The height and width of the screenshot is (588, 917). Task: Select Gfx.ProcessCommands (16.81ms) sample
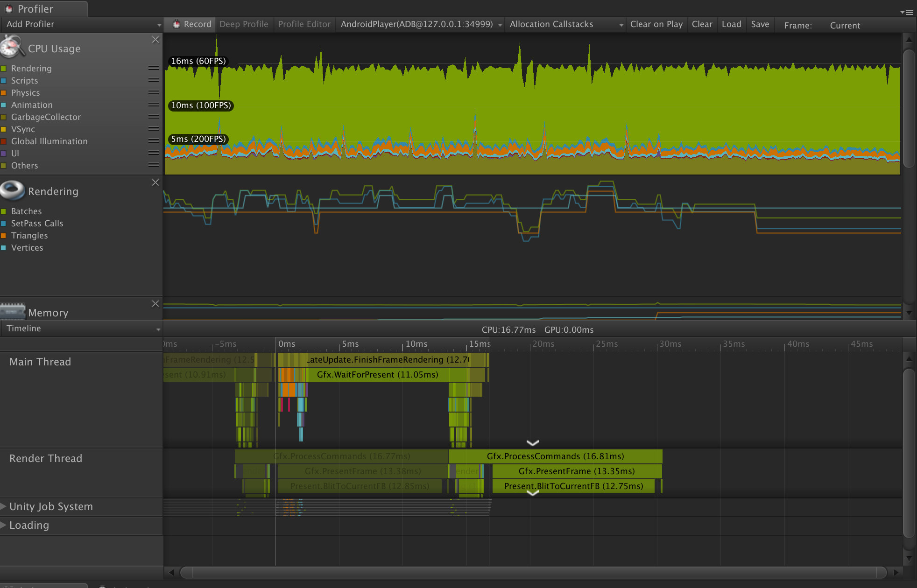555,456
